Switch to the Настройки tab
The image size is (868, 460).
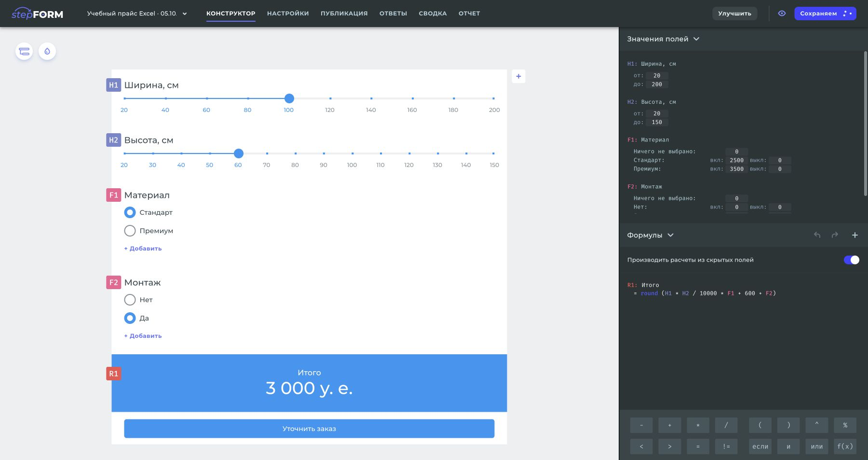point(288,14)
